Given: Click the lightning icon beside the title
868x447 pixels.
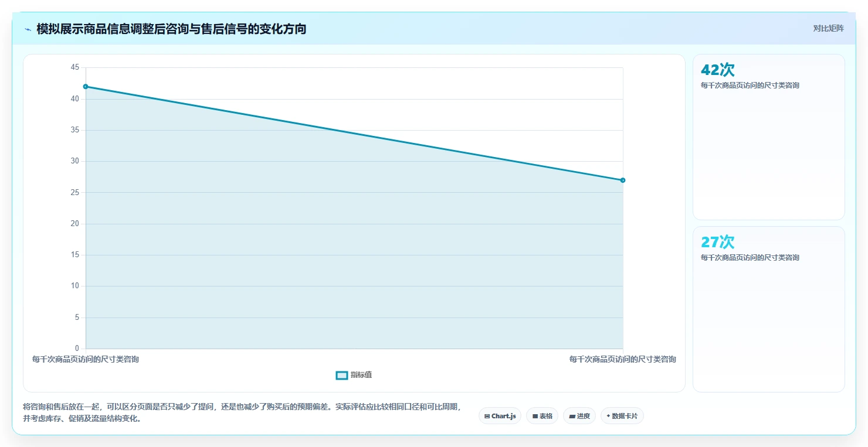Looking at the screenshot, I should (28, 29).
